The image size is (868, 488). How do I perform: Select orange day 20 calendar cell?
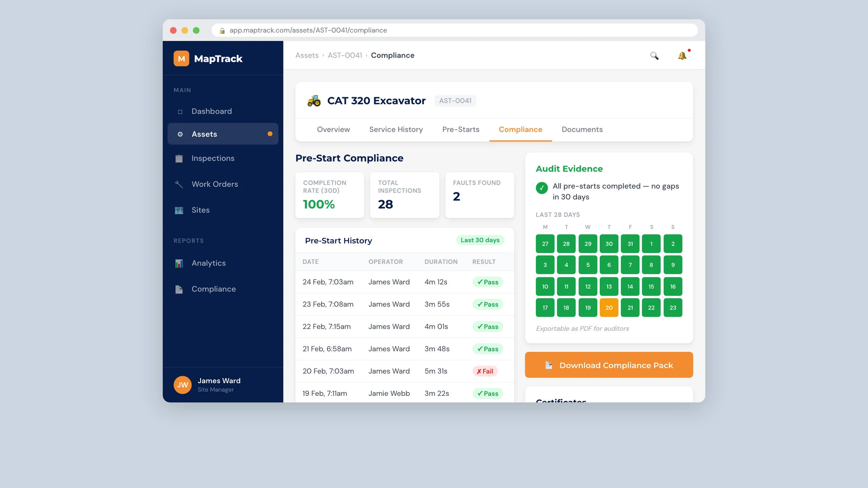point(609,308)
